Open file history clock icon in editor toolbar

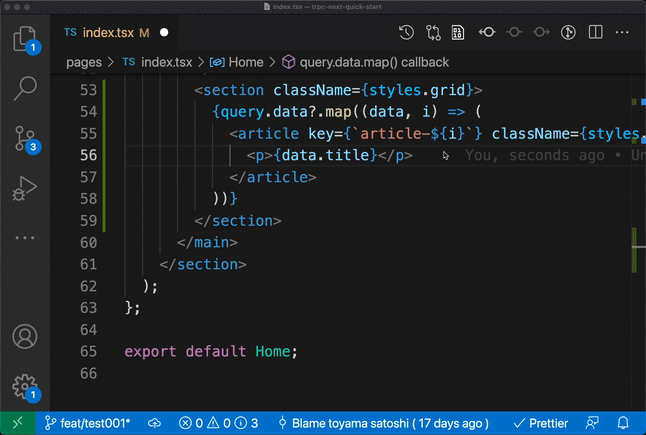[406, 32]
